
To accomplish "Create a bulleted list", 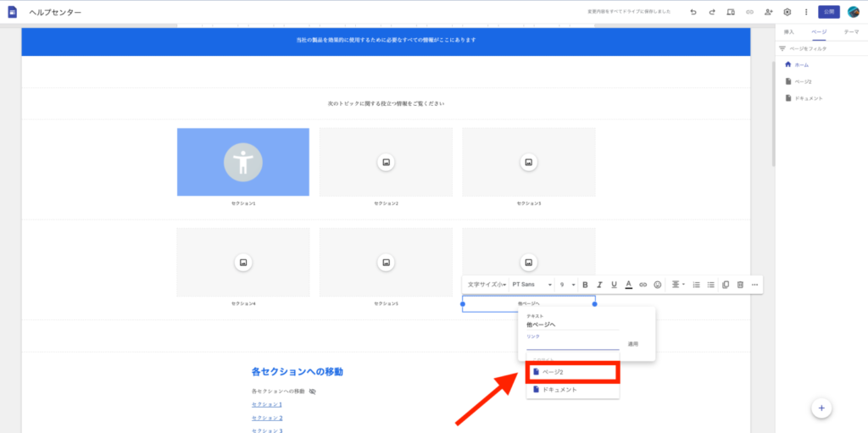I will pyautogui.click(x=711, y=285).
